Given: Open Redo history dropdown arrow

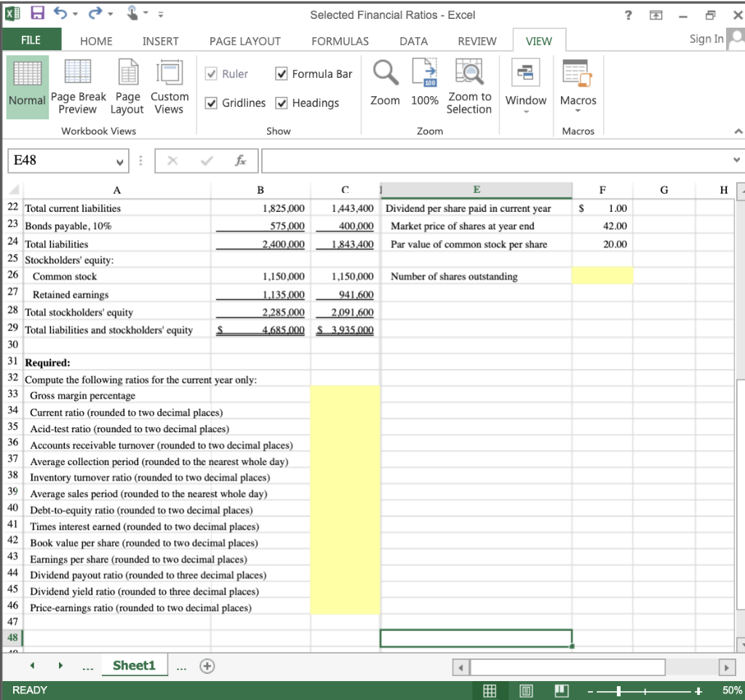Looking at the screenshot, I should pyautogui.click(x=111, y=15).
